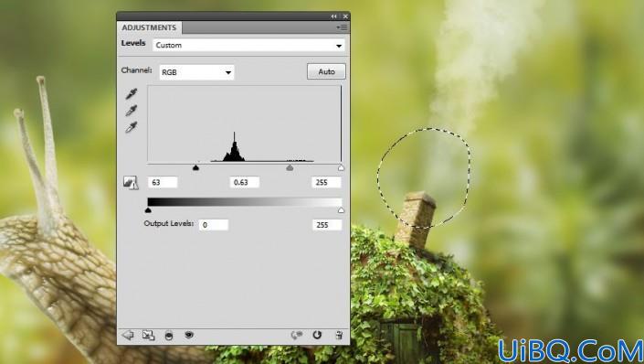Screen dimensions: 644x364
Task: Open the Levels preset Custom dropdown
Action: [248, 45]
